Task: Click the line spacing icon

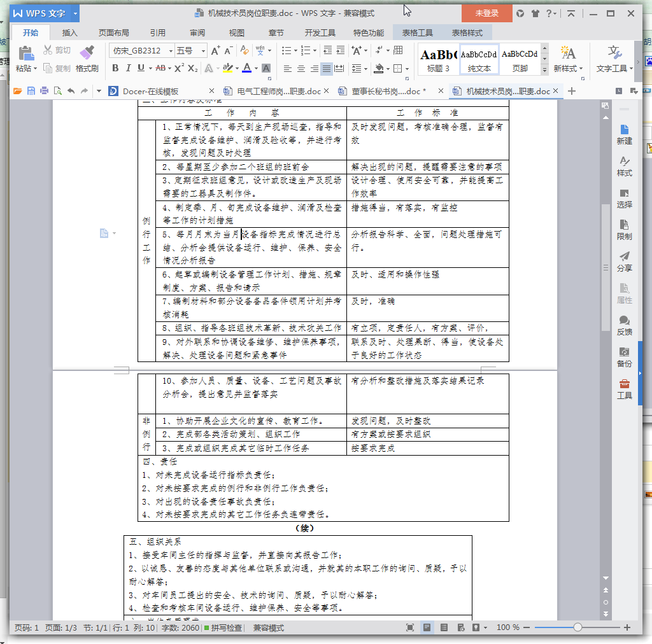Action: [x=356, y=69]
